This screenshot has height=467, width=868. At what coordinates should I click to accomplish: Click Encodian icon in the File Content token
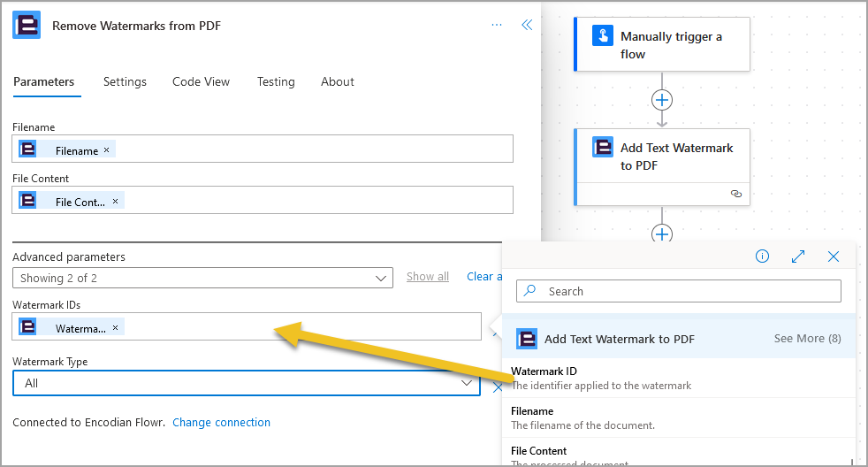(x=27, y=199)
